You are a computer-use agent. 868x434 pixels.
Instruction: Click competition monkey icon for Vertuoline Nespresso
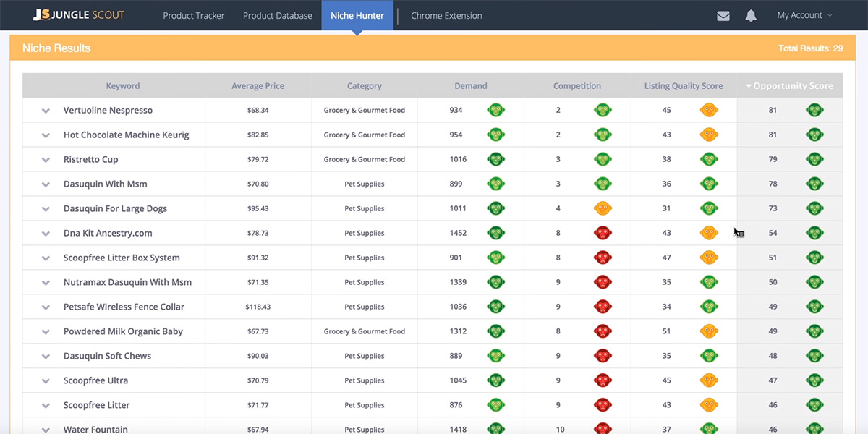point(603,110)
